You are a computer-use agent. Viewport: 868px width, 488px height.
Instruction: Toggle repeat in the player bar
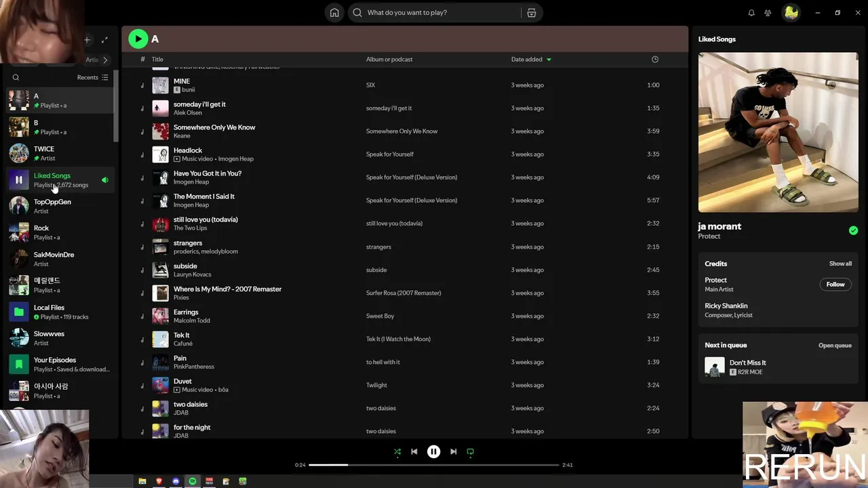pyautogui.click(x=470, y=451)
